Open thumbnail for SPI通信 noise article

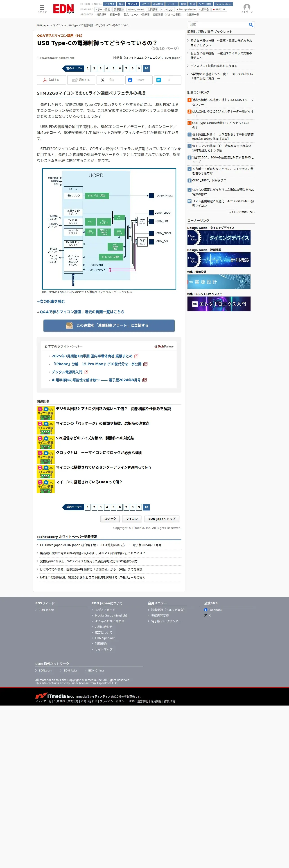click(x=46, y=442)
